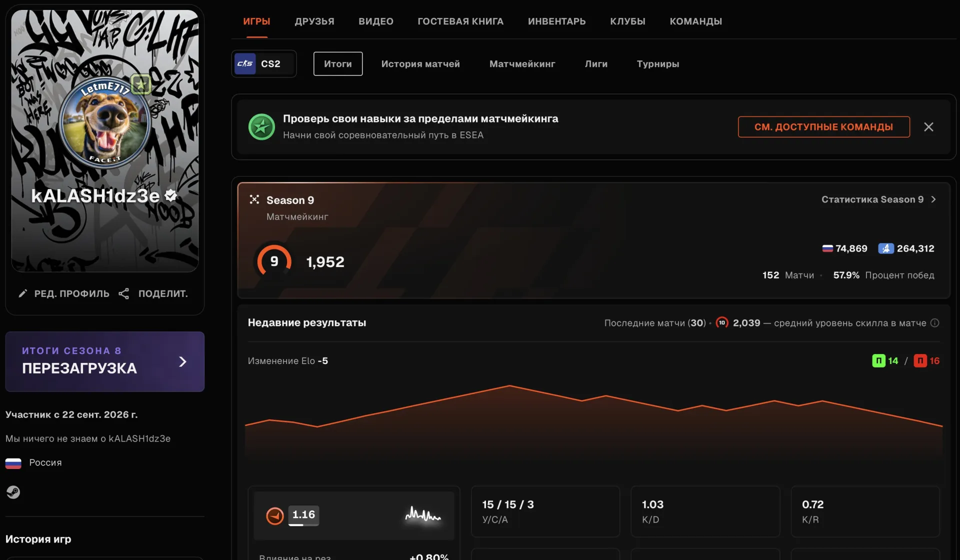Screen dimensions: 960x560
Task: Click the Season 9 matchmaking crosshair icon
Action: tap(254, 199)
